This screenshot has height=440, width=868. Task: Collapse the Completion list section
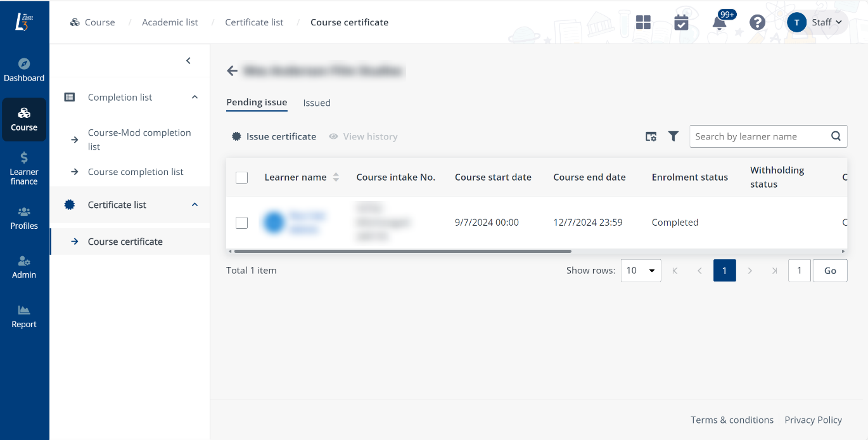tap(195, 97)
